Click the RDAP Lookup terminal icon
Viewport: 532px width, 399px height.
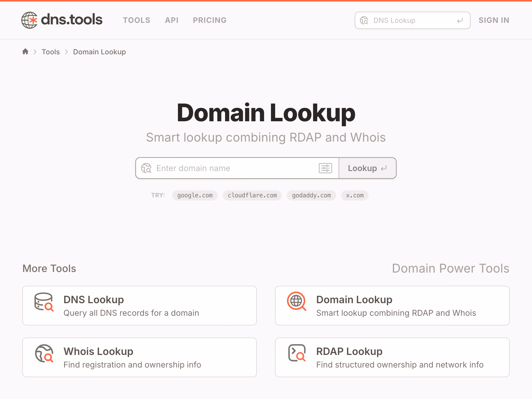(x=297, y=353)
